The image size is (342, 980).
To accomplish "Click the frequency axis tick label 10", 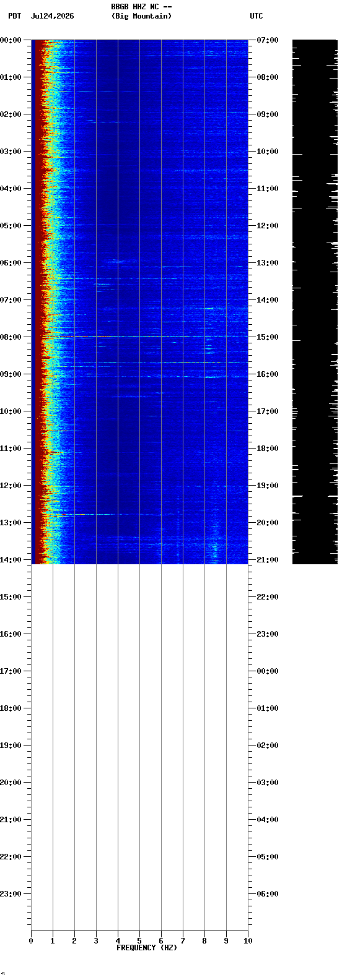I will pos(248,941).
